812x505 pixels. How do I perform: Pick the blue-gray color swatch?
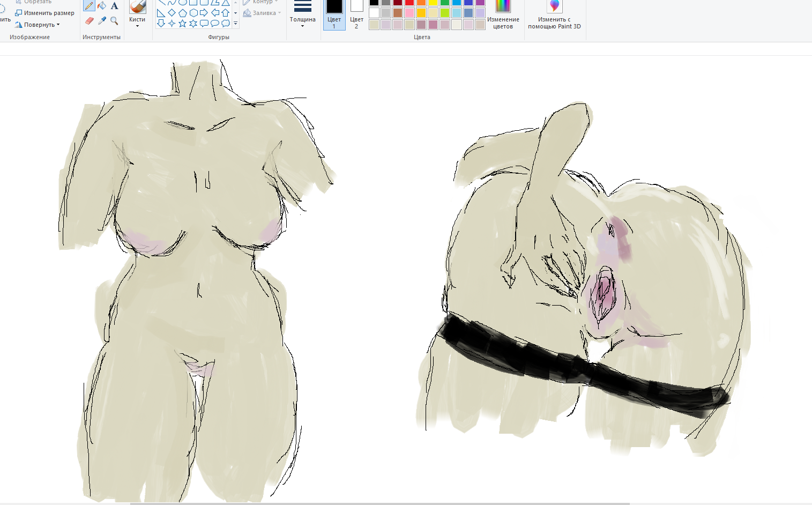click(x=468, y=13)
